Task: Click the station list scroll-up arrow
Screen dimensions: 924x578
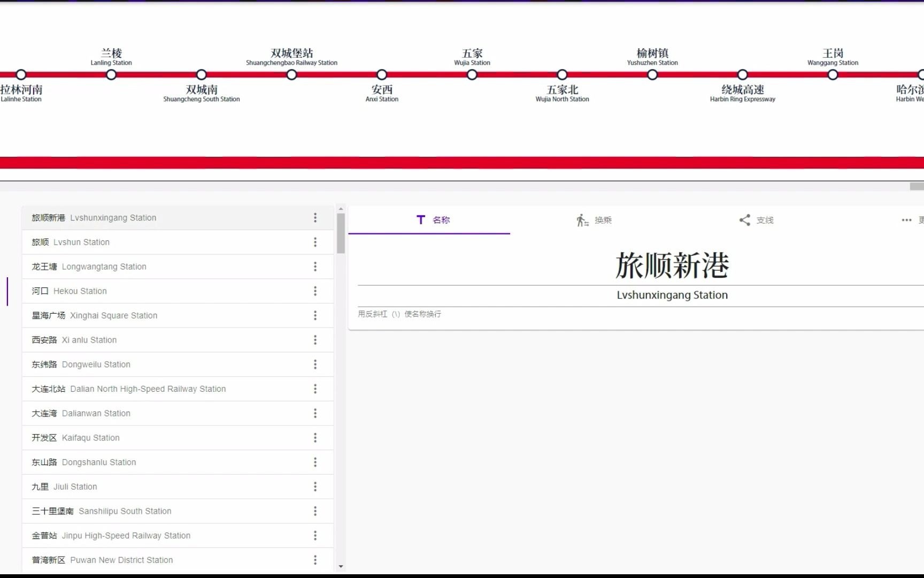Action: pos(341,209)
